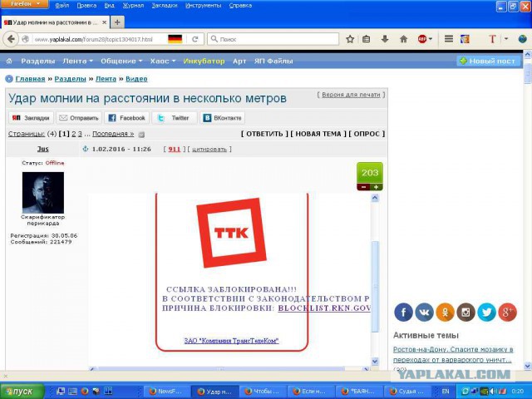Viewport: 532px width, 399px height.
Task: Open the Разделы navigation item
Action: click(38, 61)
